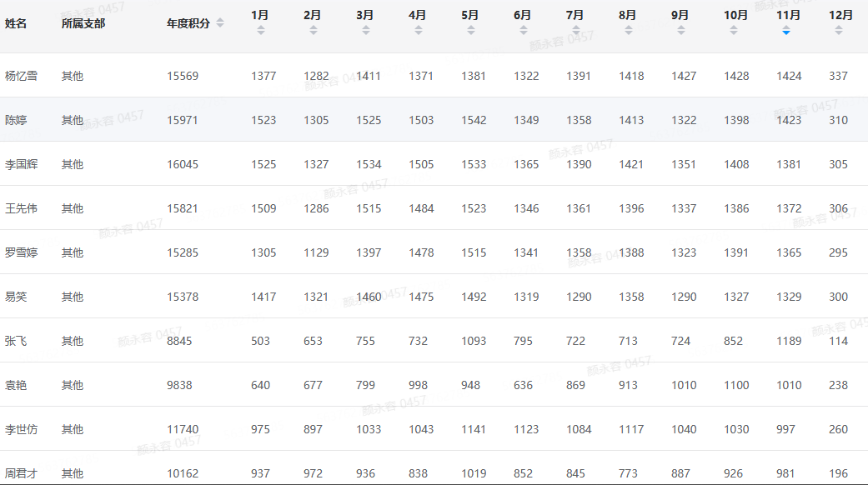Viewport: 868px width, 485px height.
Task: Select the row for 杨忆雪
Action: pos(434,76)
